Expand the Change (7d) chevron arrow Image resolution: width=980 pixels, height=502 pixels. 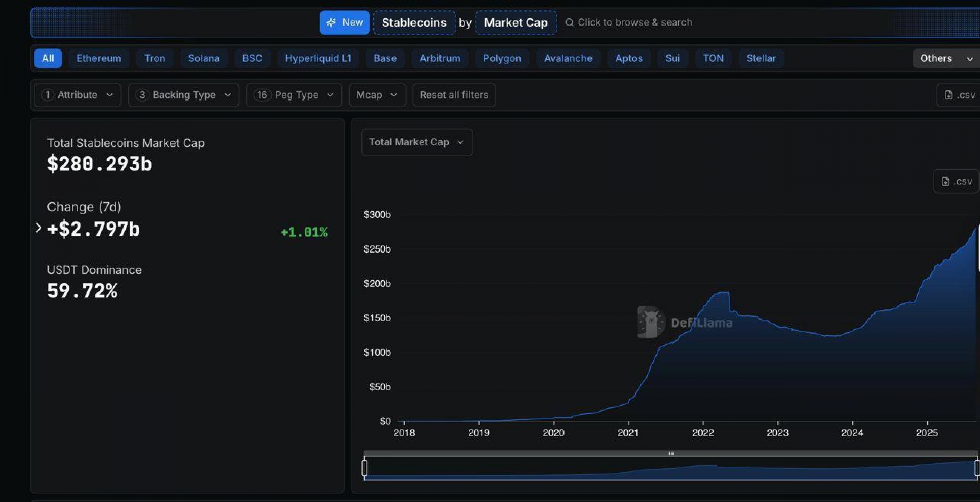tap(38, 228)
